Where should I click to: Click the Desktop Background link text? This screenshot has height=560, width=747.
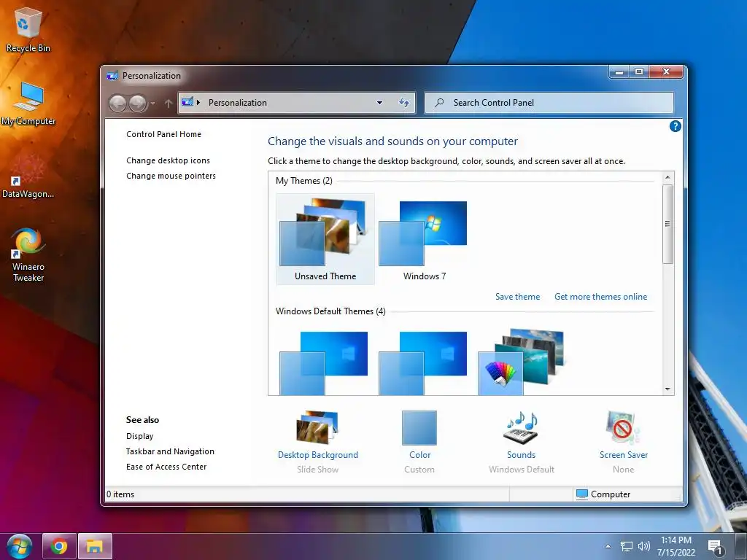(x=318, y=455)
